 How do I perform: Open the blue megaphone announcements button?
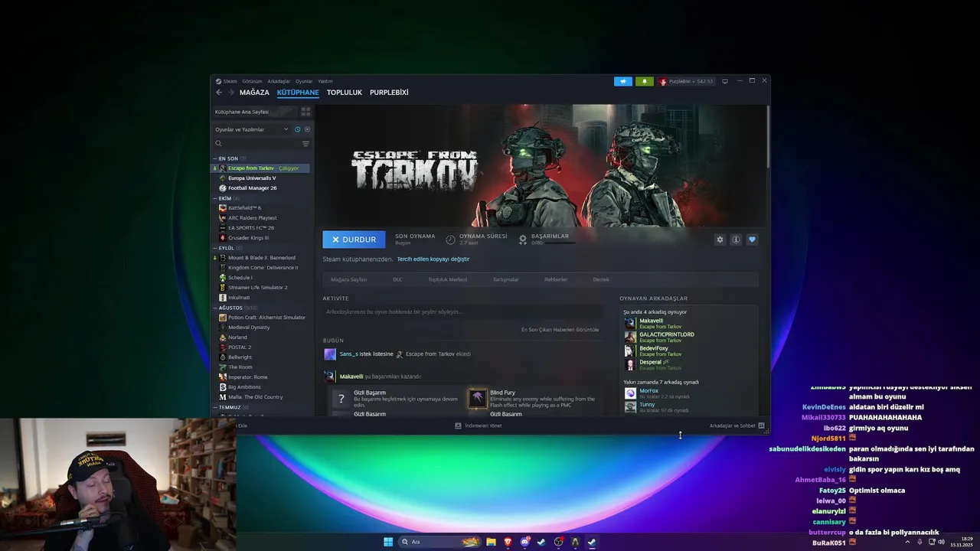pos(623,81)
